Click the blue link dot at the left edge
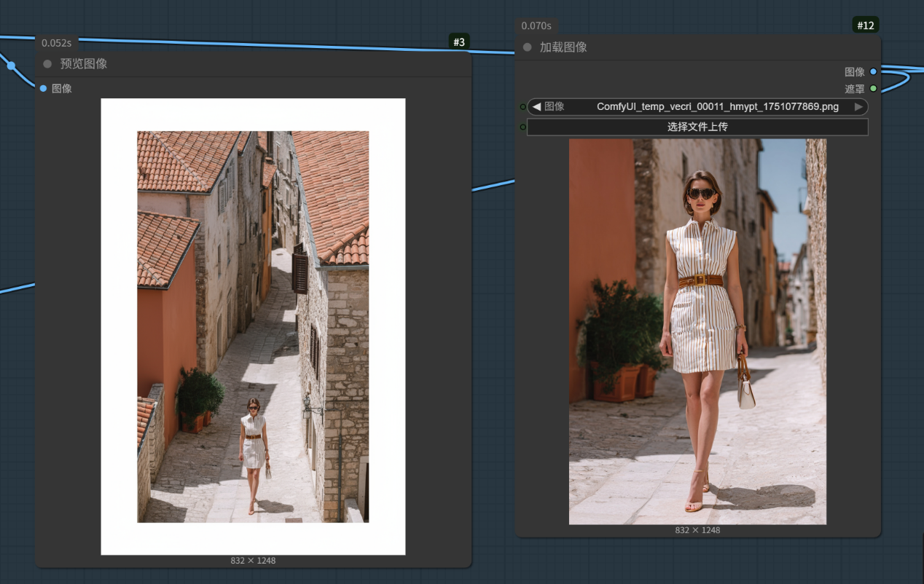924x584 pixels. (x=11, y=66)
